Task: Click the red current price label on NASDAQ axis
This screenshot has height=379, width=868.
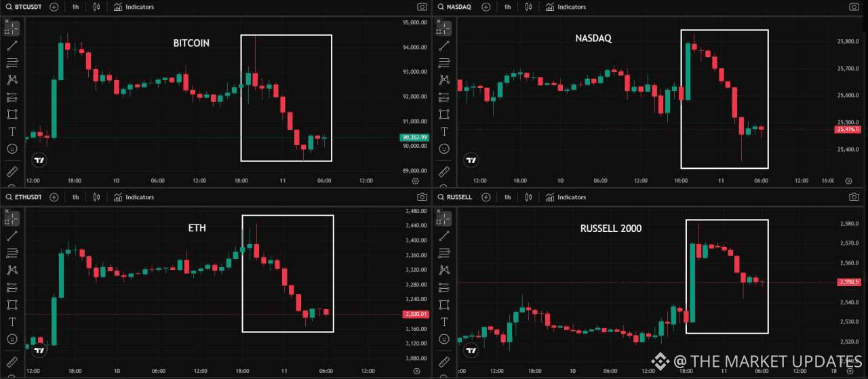Action: click(848, 129)
